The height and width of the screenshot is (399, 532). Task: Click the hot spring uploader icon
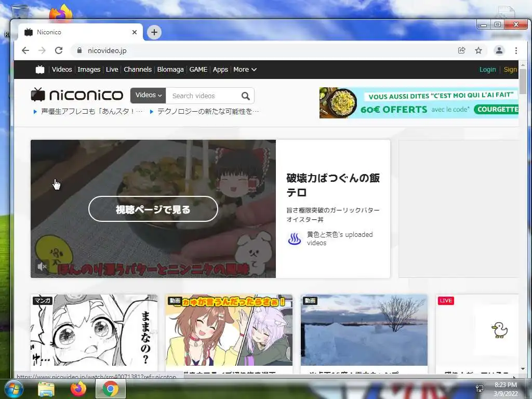pyautogui.click(x=295, y=239)
